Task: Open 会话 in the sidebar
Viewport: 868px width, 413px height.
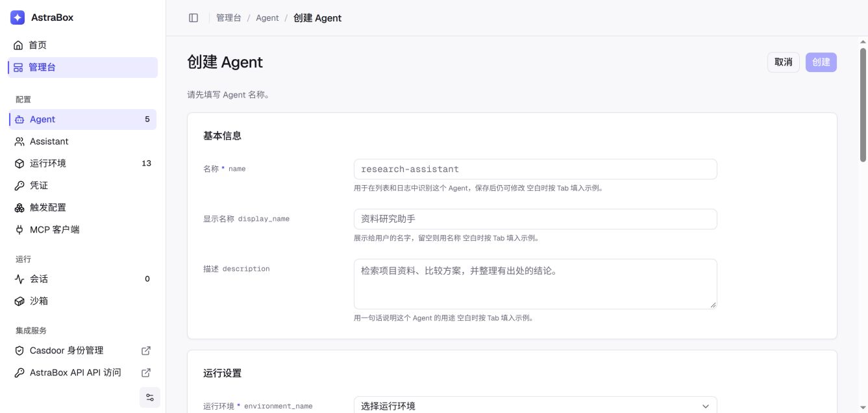Action: click(83, 279)
